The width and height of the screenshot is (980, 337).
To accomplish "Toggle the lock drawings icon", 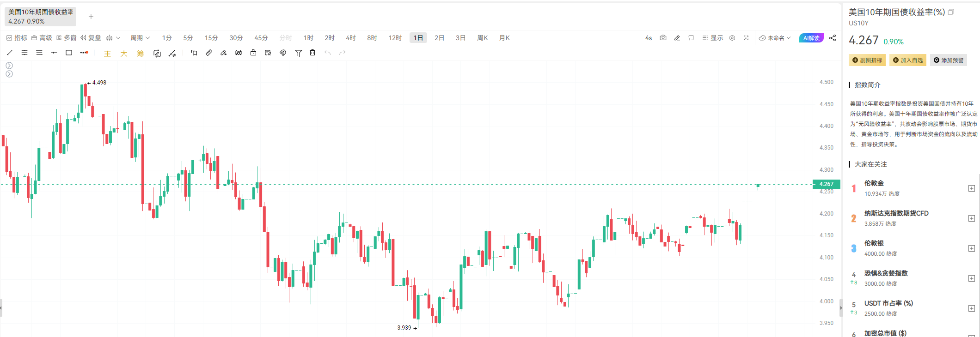I will 253,53.
